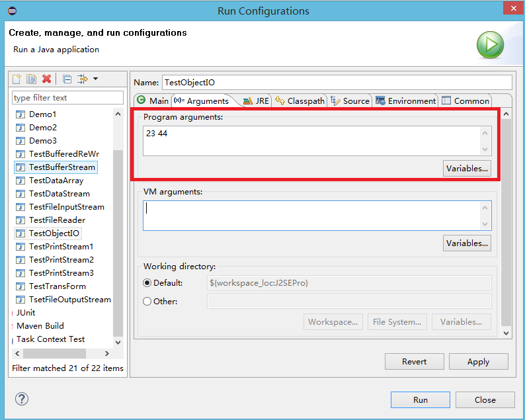Select Default working directory radio
The image size is (525, 420).
pos(147,283)
